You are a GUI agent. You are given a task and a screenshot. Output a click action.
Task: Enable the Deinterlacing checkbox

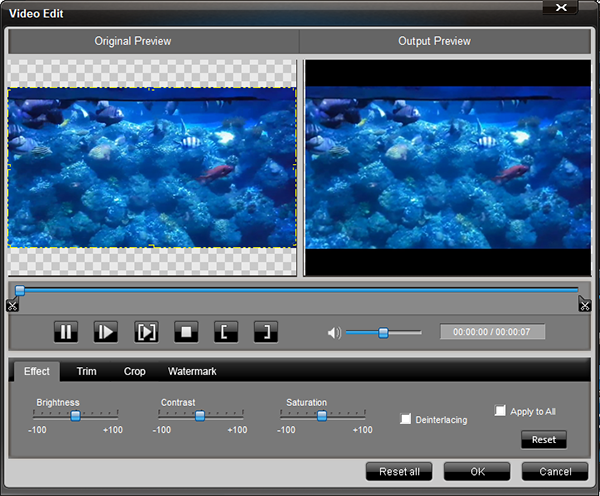tap(406, 419)
